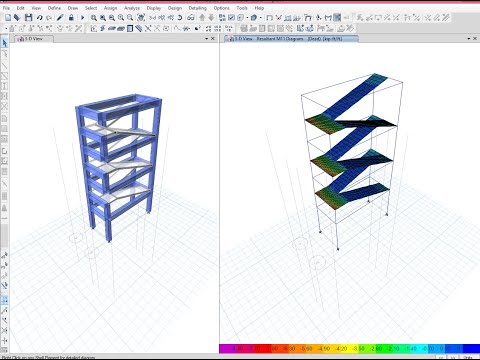Switch to the left 3-D View tab
Viewport: 480px width, 360px height.
(x=33, y=39)
